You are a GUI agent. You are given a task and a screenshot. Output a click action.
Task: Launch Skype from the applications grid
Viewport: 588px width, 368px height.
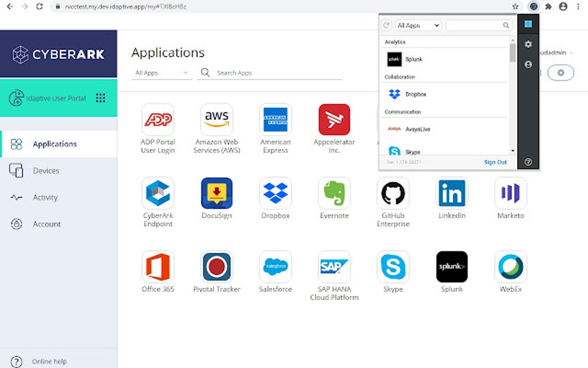tap(393, 267)
